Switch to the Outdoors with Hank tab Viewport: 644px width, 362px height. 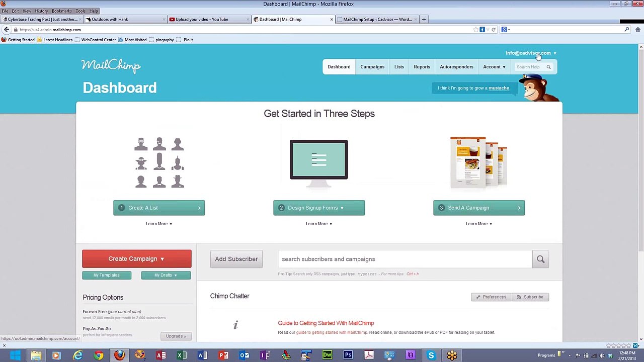[x=126, y=19]
